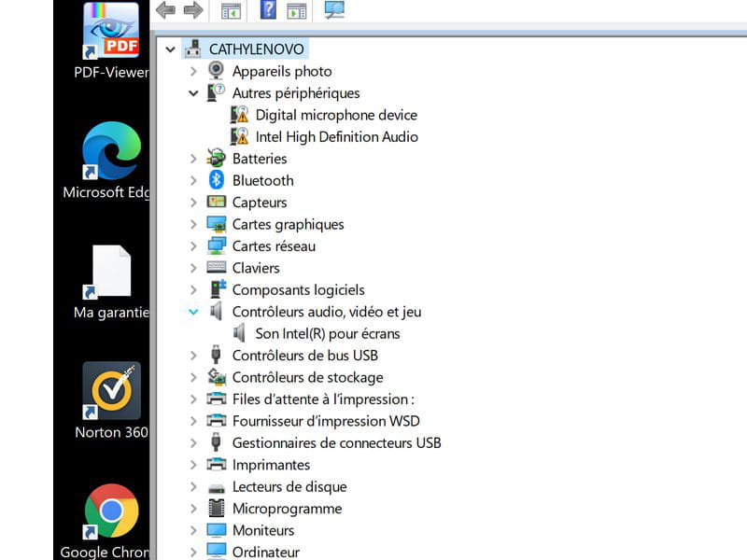Image resolution: width=747 pixels, height=560 pixels.
Task: Click Gestionnaires de connecteurs USB plug icon
Action: pos(216,442)
